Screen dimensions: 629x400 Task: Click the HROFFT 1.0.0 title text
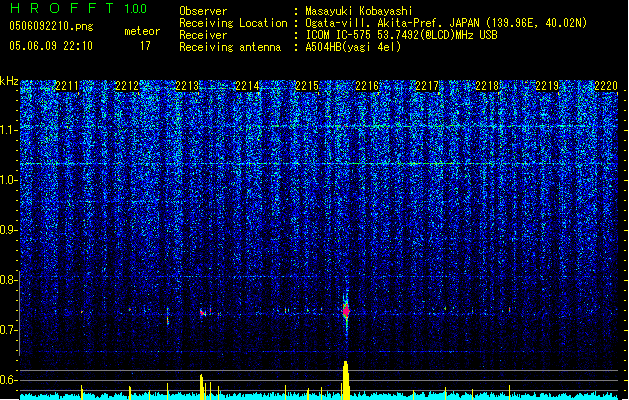pos(79,8)
